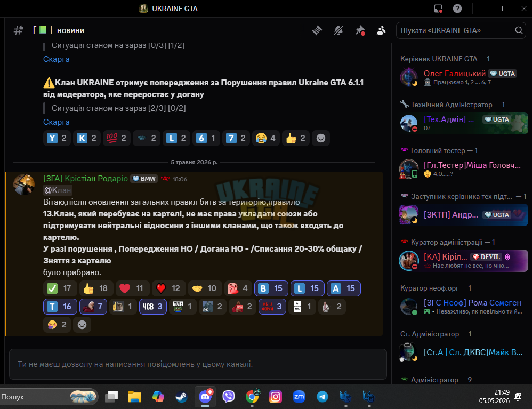Viewport: 532px width, 409px height.
Task: Open member [ЗКТП] Андр...
Action: [x=463, y=214]
